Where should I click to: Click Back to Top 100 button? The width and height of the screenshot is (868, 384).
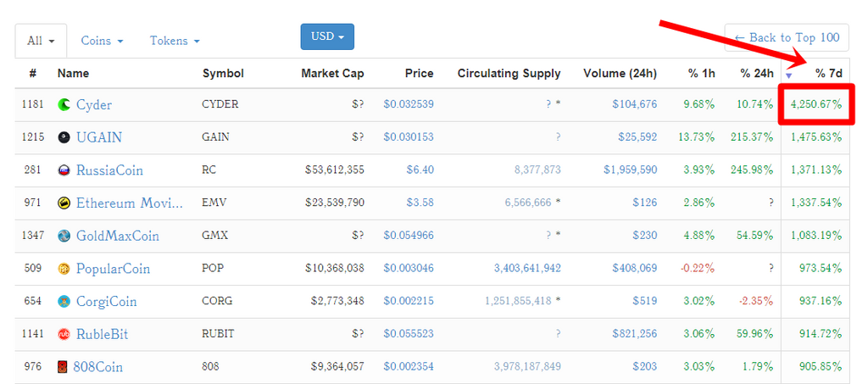[x=787, y=38]
